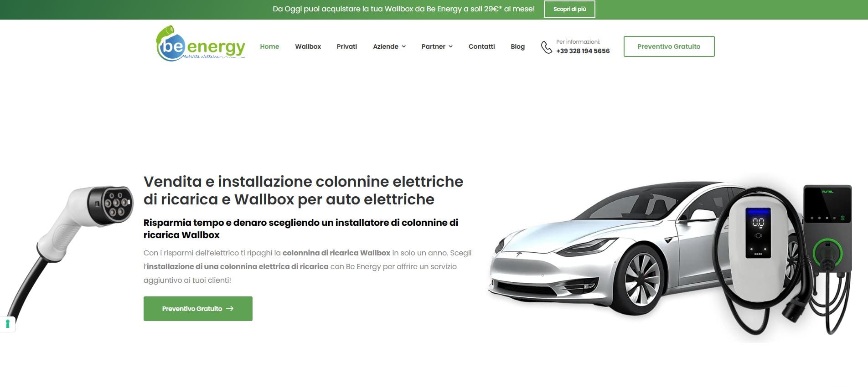Go to the Home menu item
Image resolution: width=868 pixels, height=387 pixels.
click(269, 46)
